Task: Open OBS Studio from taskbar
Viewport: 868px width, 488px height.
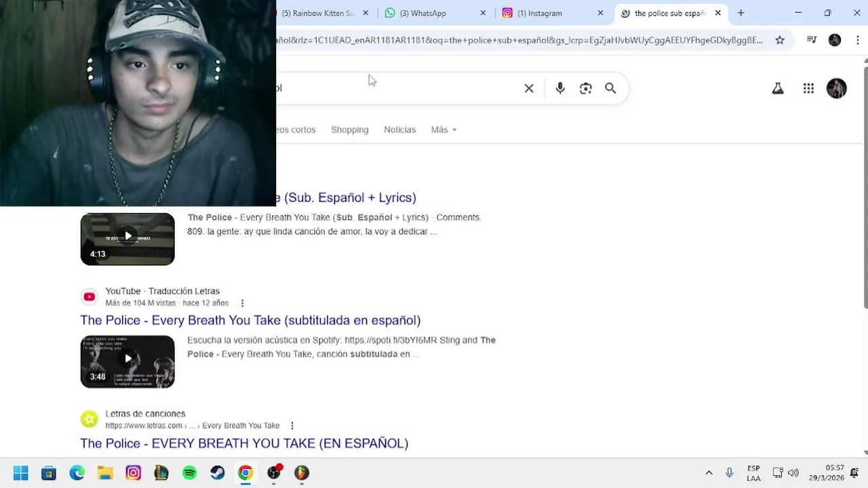Action: pos(274,472)
